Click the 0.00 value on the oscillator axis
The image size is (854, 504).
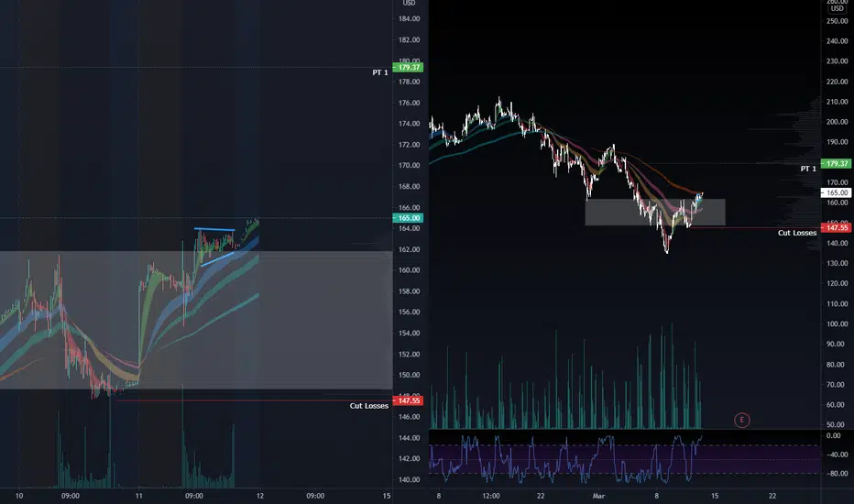[833, 435]
